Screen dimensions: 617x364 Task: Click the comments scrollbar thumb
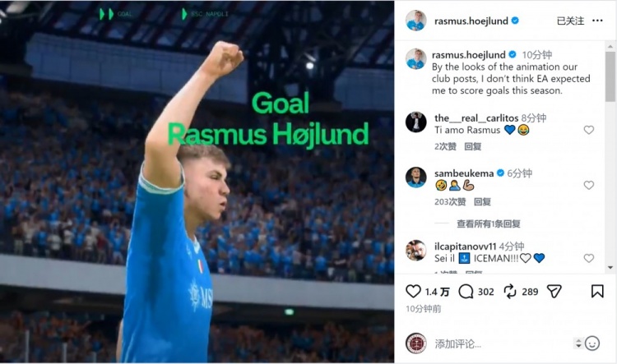pos(610,76)
